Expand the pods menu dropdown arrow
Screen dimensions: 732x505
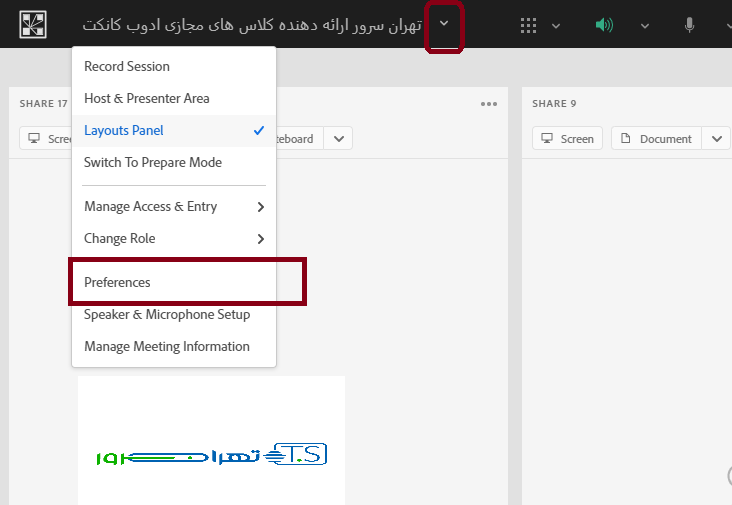pos(557,25)
